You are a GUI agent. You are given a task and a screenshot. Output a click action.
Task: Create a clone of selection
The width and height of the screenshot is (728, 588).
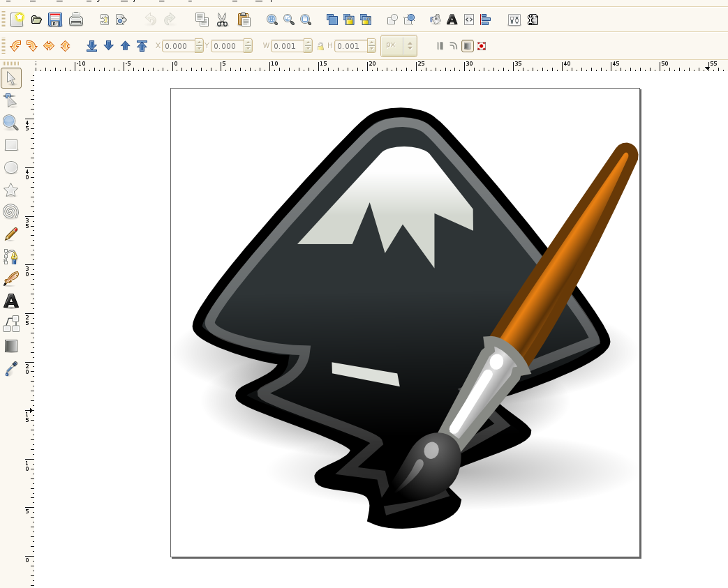click(349, 20)
